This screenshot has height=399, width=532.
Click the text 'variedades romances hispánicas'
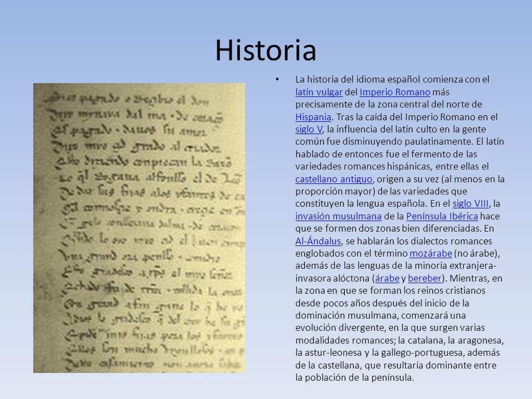pyautogui.click(x=363, y=167)
